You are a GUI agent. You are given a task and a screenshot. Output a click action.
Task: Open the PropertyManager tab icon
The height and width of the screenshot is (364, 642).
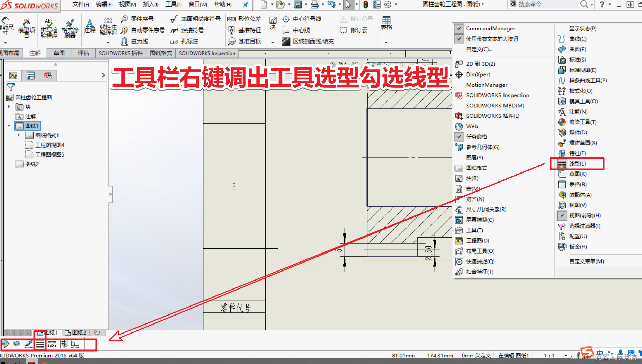(x=30, y=76)
